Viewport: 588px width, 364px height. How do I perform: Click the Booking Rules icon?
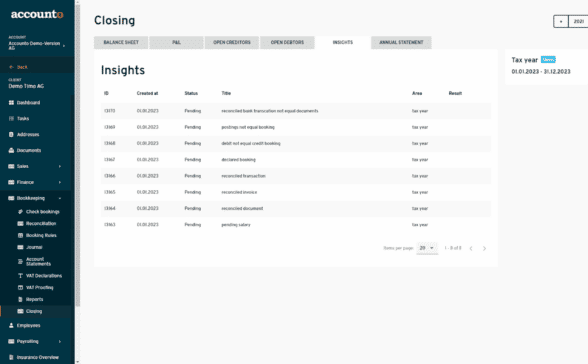point(21,235)
